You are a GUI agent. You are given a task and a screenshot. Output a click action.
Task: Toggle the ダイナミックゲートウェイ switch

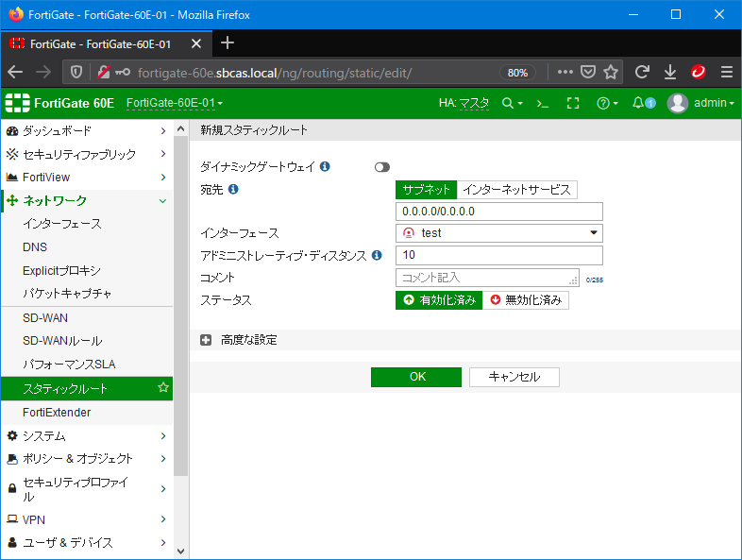[382, 167]
